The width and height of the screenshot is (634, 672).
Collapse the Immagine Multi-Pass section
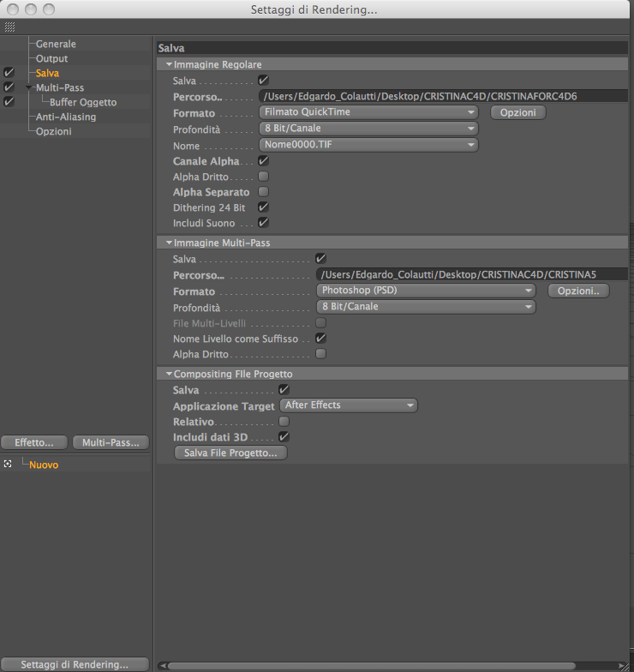(170, 243)
